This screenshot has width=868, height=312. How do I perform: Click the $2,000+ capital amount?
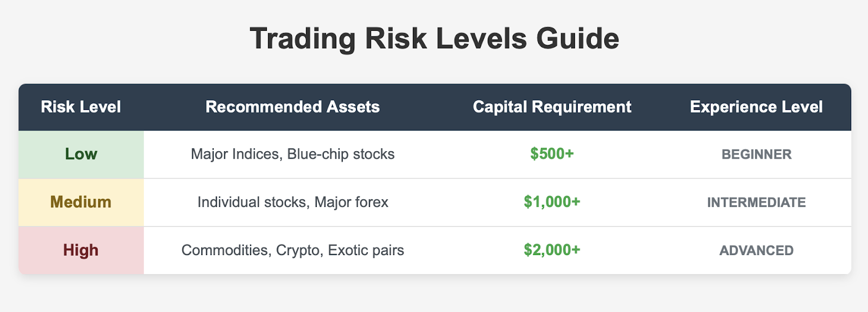coord(552,250)
